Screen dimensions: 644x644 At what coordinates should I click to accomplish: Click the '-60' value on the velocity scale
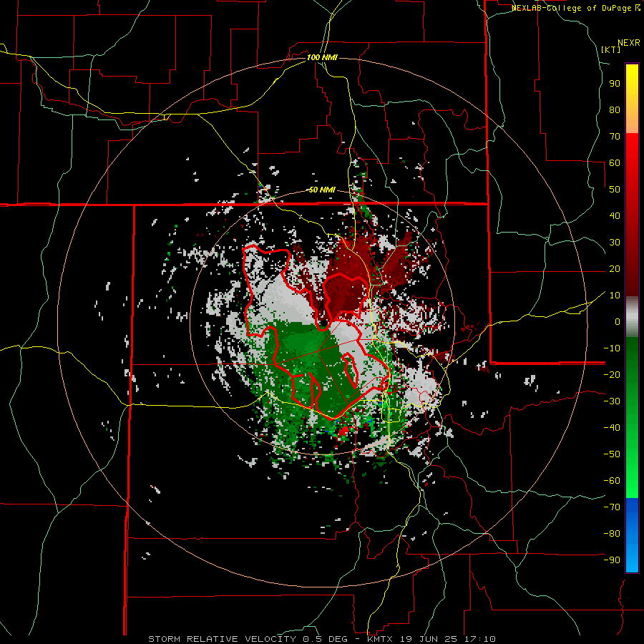point(612,481)
